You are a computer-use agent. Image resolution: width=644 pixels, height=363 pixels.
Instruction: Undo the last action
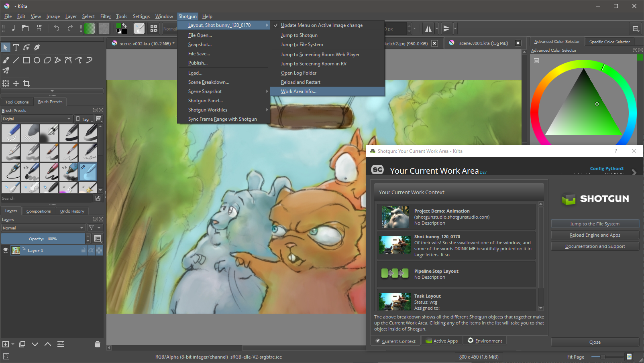[57, 28]
